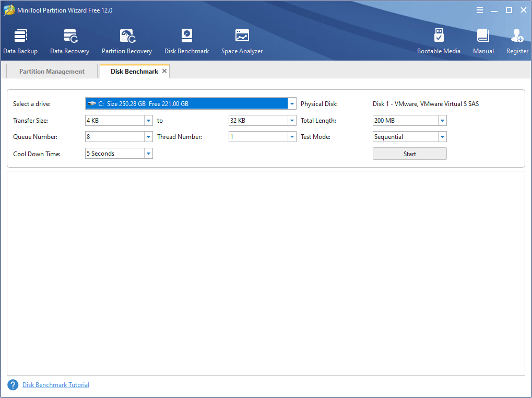Click the 'Queue Number:' label
The image size is (532, 398).
coord(36,137)
